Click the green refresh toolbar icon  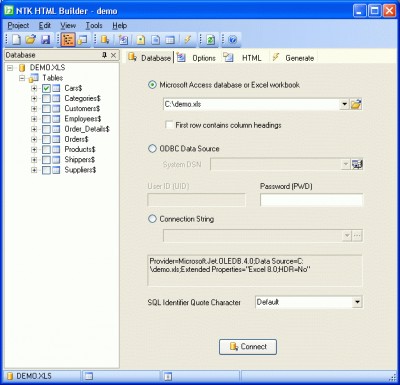211,40
